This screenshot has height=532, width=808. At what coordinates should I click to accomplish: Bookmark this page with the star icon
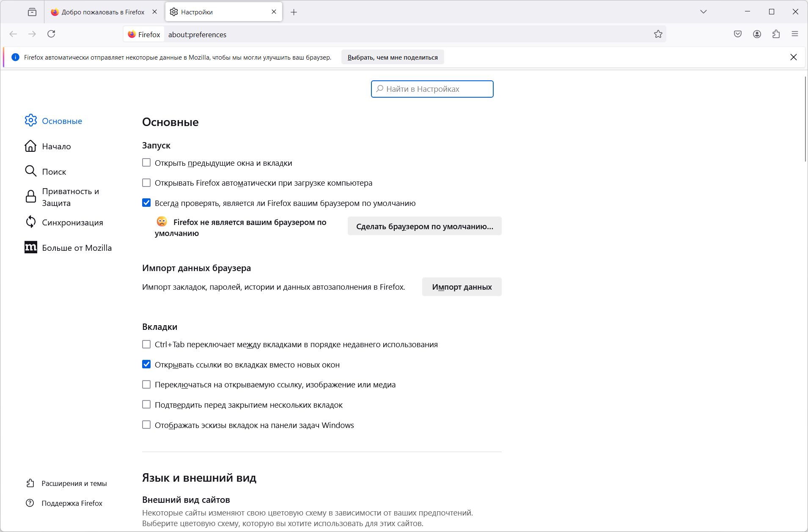click(658, 34)
